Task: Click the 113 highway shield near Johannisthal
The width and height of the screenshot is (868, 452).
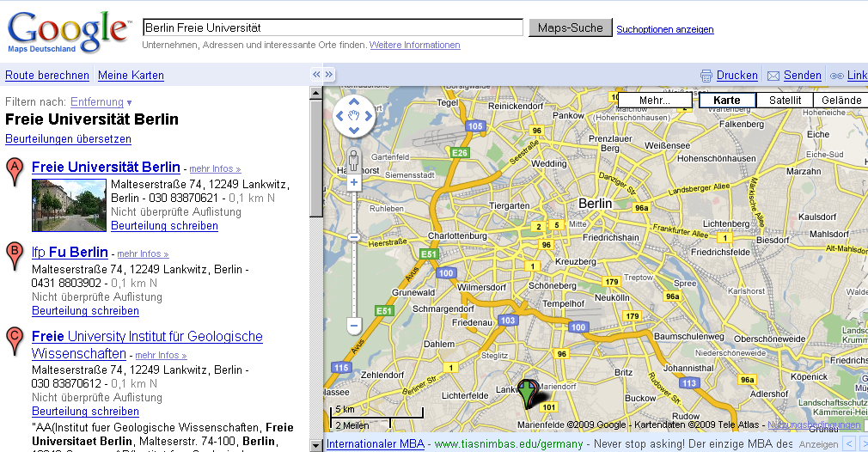Action: coord(689,383)
